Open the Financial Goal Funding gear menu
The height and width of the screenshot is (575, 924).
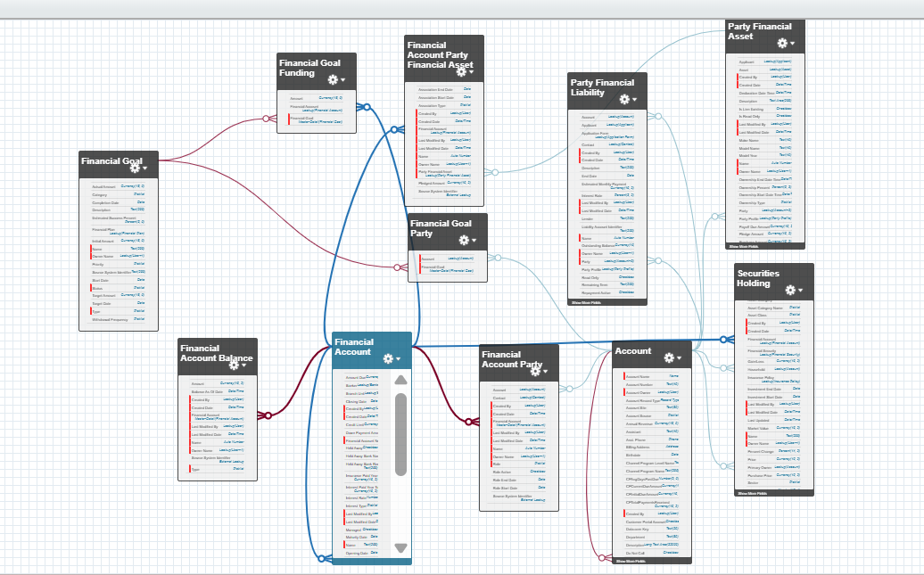pos(336,79)
